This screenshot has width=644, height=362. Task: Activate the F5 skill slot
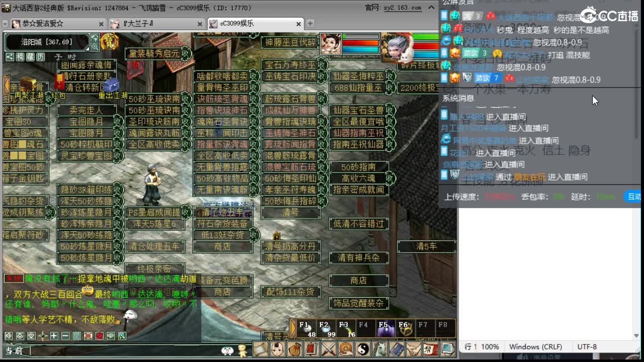click(386, 328)
